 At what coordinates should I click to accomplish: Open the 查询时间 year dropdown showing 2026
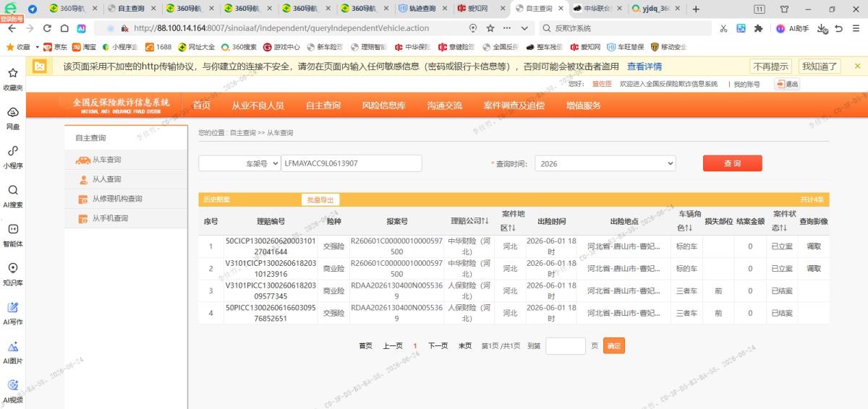605,163
